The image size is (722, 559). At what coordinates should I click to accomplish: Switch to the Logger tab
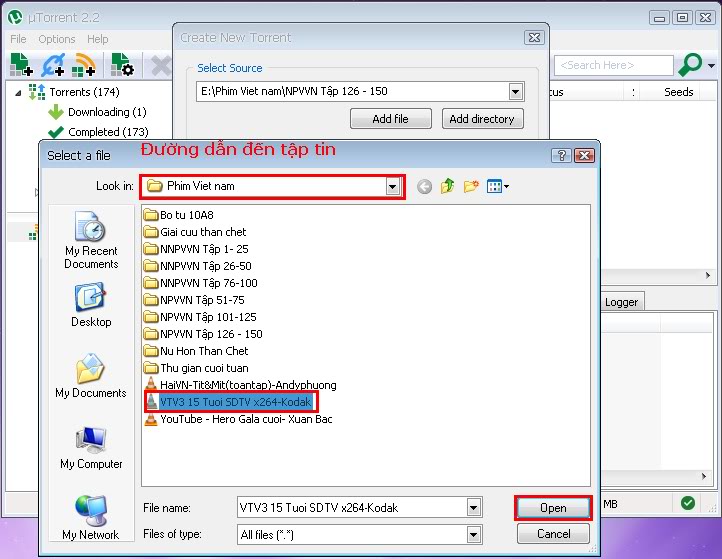[x=621, y=302]
